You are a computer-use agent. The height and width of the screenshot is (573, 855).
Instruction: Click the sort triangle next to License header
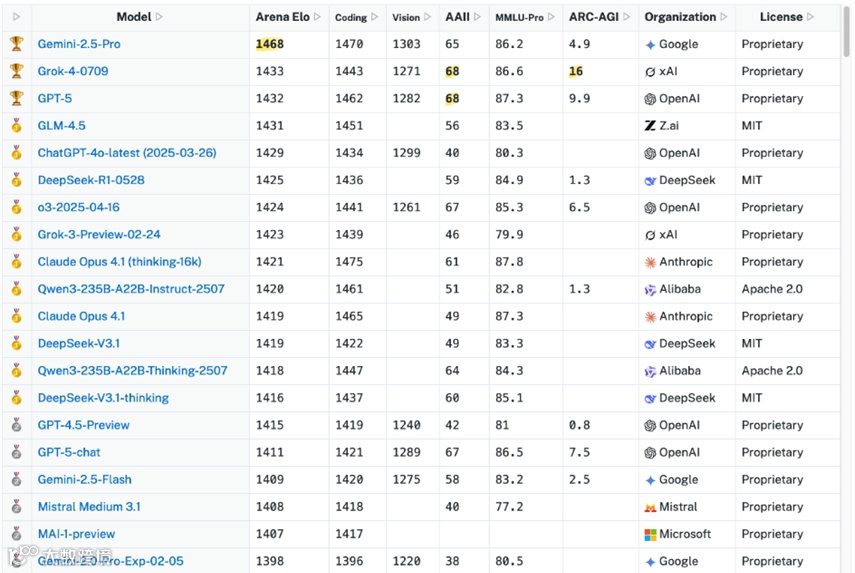[x=811, y=17]
